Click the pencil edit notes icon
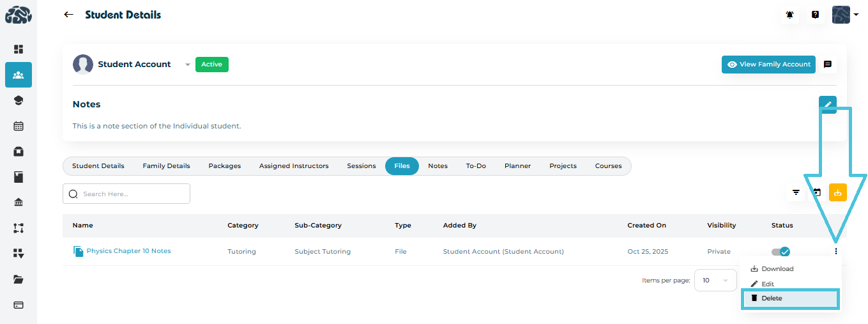The width and height of the screenshot is (868, 324). tap(827, 105)
